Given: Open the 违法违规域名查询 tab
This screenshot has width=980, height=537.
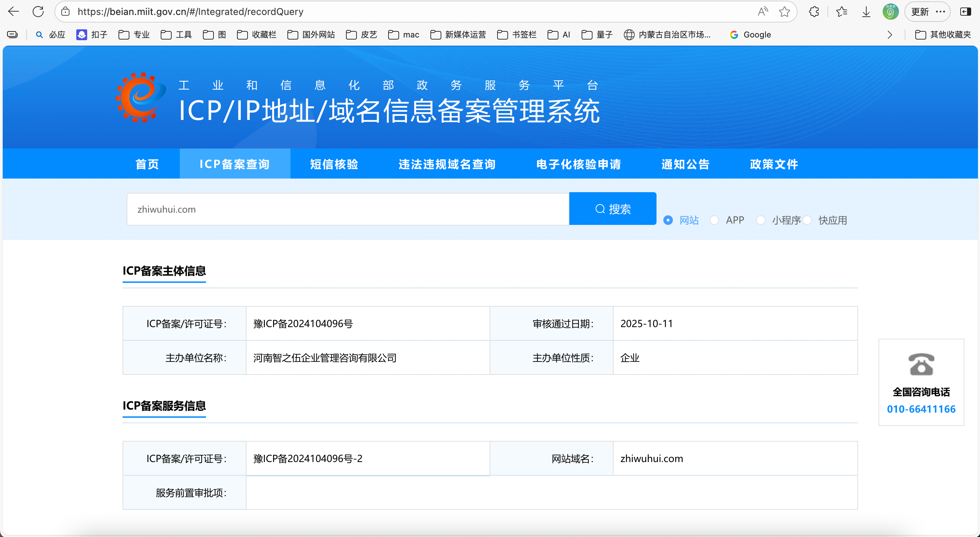Looking at the screenshot, I should (447, 164).
